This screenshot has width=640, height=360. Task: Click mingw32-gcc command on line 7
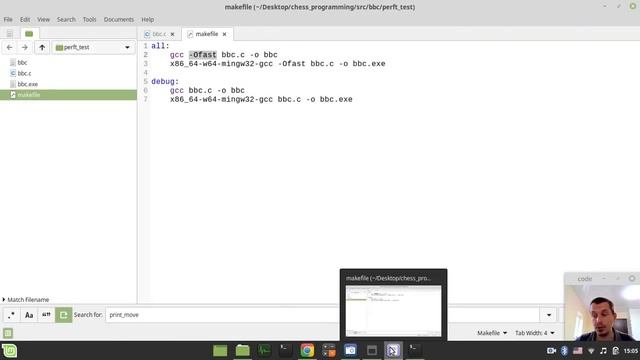coord(221,100)
